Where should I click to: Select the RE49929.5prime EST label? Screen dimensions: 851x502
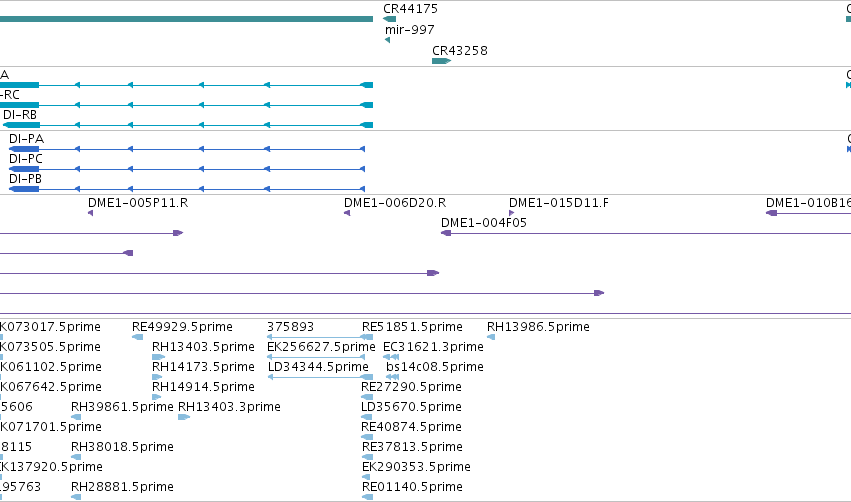pyautogui.click(x=182, y=327)
